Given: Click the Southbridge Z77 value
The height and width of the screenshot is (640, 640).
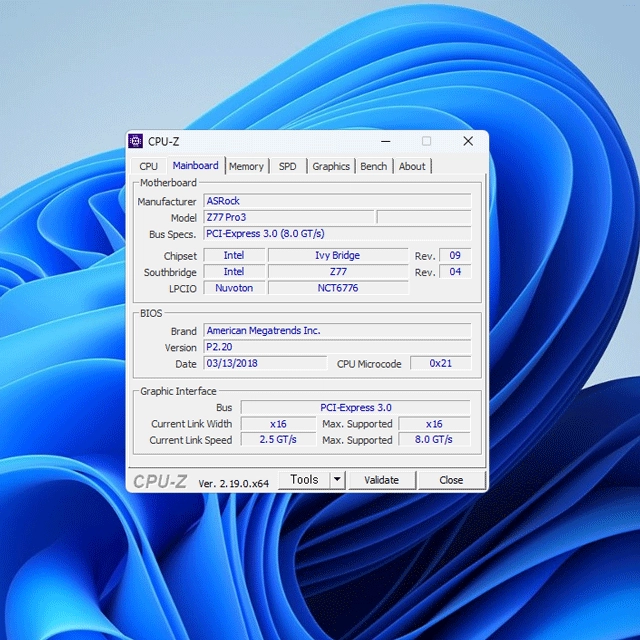Looking at the screenshot, I should pos(338,271).
